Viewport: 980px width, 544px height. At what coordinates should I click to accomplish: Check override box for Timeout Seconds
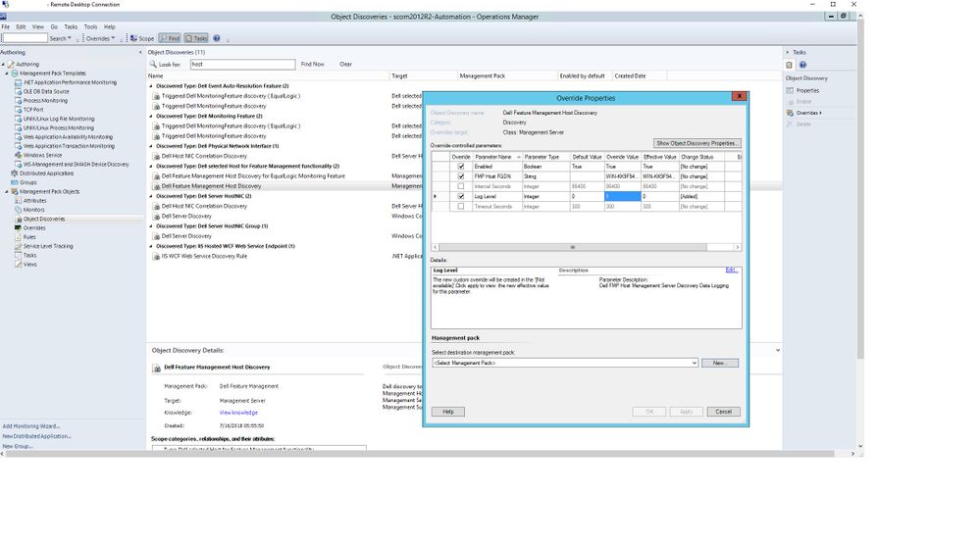[x=461, y=207]
